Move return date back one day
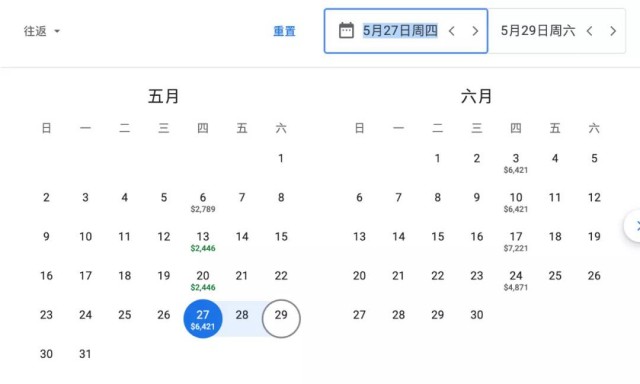Viewport: 640px width, 384px height. [589, 31]
